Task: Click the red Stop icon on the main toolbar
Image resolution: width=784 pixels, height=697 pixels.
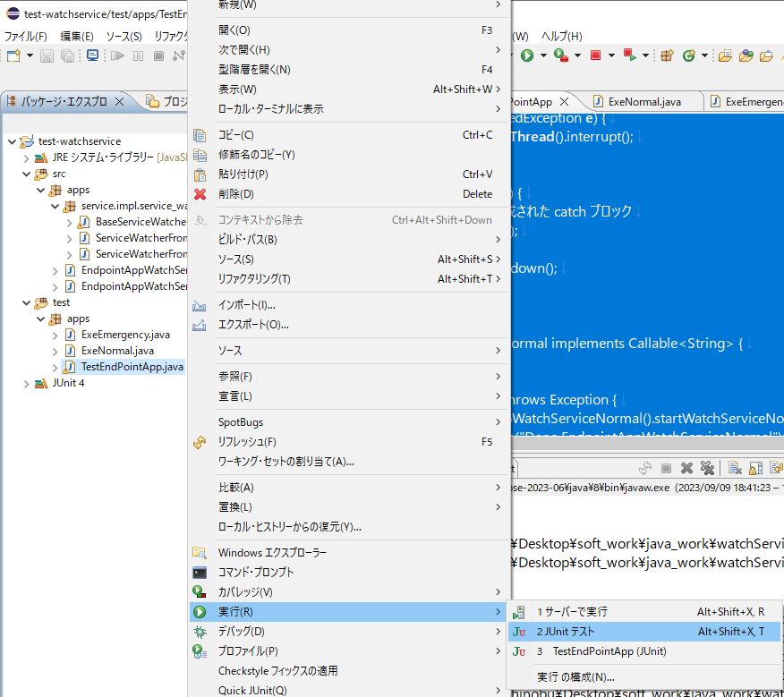Action: [595, 55]
